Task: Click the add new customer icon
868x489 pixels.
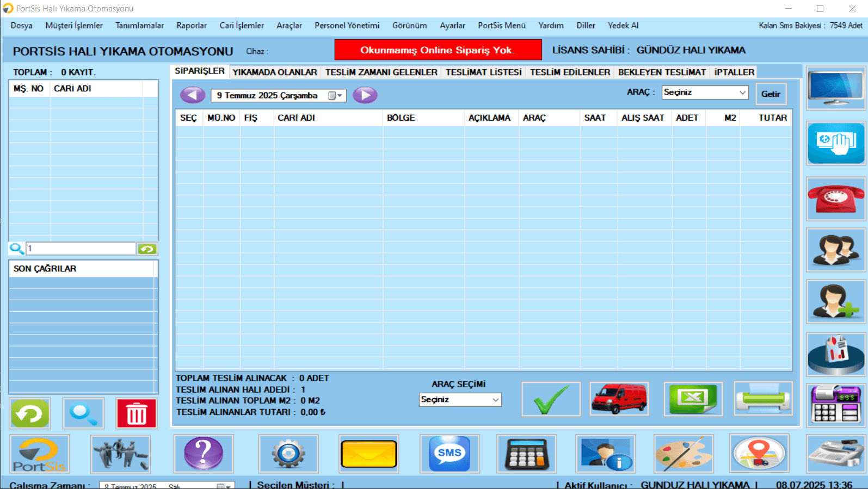Action: (x=835, y=302)
